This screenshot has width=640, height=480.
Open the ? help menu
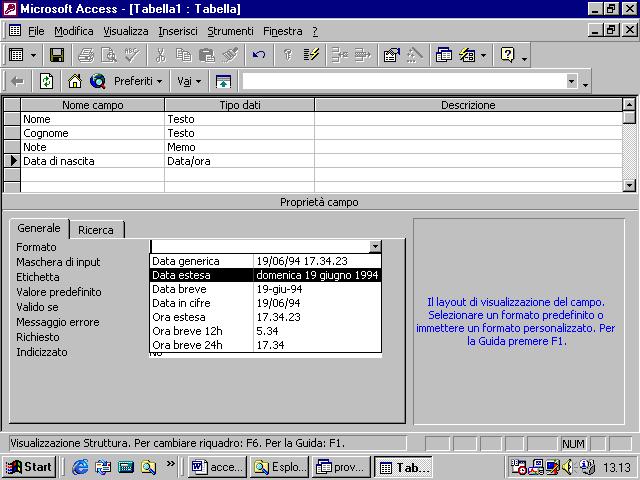[x=315, y=31]
